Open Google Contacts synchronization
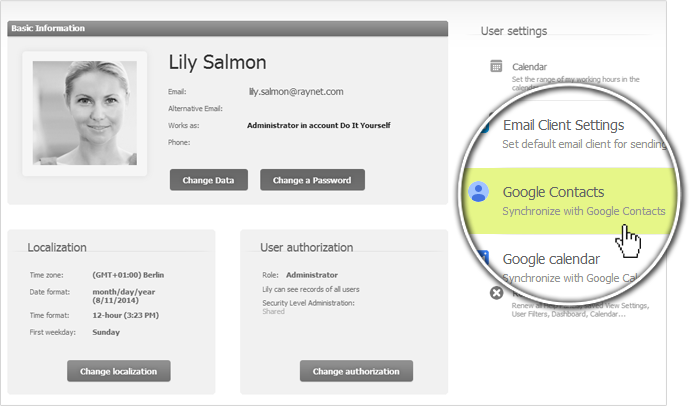The width and height of the screenshot is (696, 407). [553, 192]
